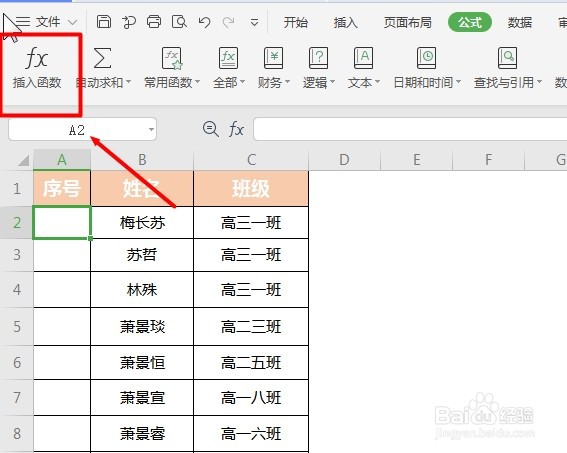Image resolution: width=567 pixels, height=453 pixels.
Task: Click the Redo arrow icon
Action: coord(229,22)
